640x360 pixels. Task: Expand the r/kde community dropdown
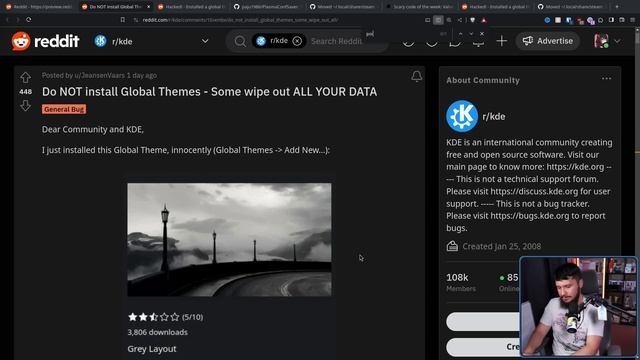point(205,41)
